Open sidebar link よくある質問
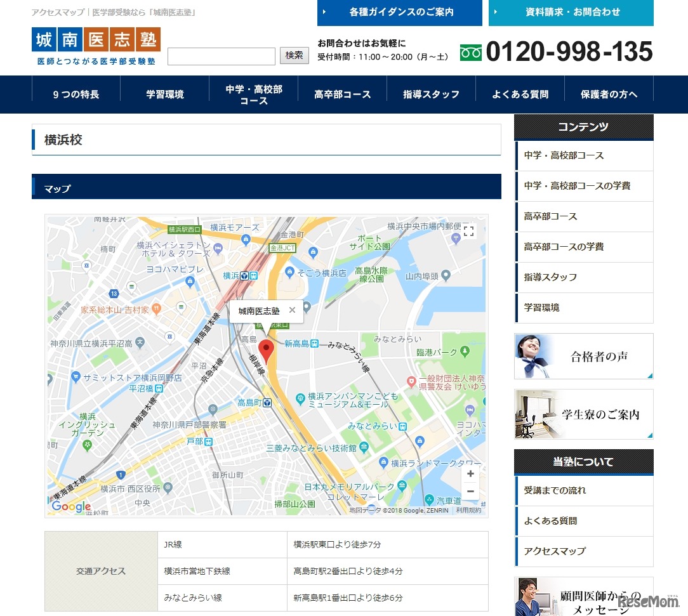The height and width of the screenshot is (616, 688). coord(584,521)
